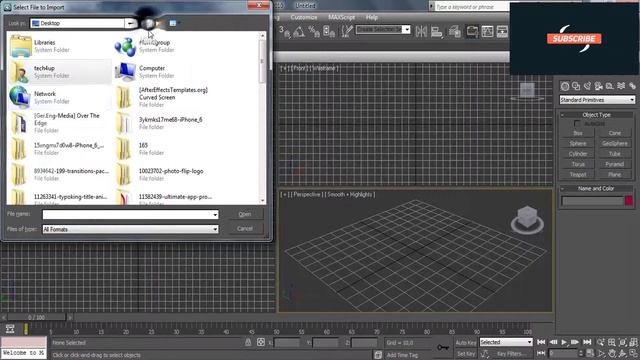Click the Cylinder primitive button
Screen dimensions: 640x360
(578, 153)
